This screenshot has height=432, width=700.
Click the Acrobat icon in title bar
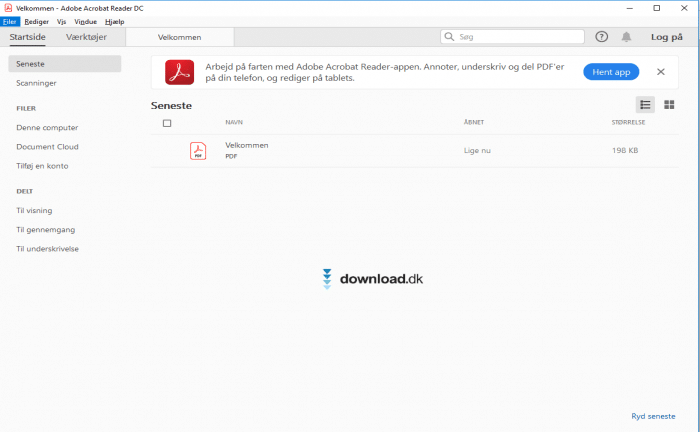(x=8, y=8)
